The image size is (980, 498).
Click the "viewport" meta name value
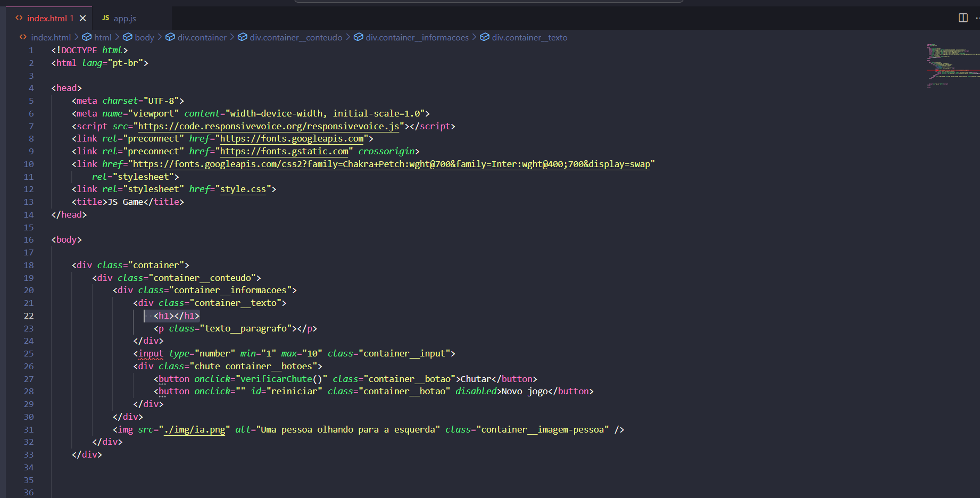click(x=154, y=114)
